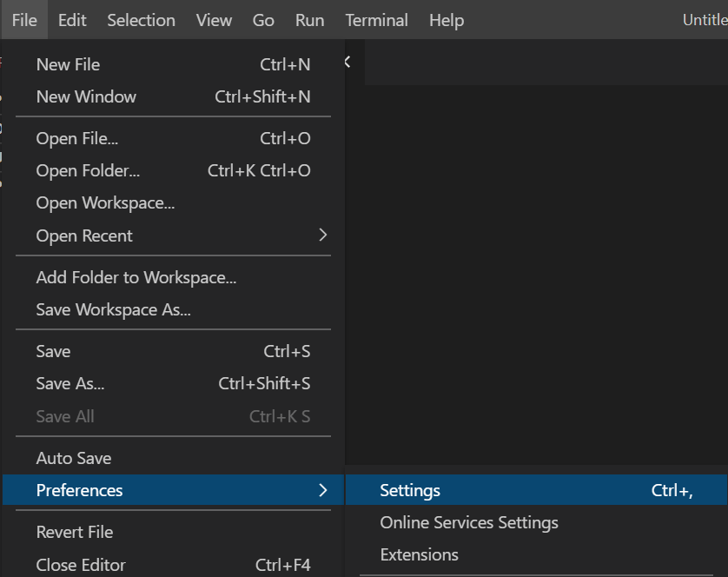Click Save As... in the File menu
Screen dimensions: 728x577
(70, 383)
